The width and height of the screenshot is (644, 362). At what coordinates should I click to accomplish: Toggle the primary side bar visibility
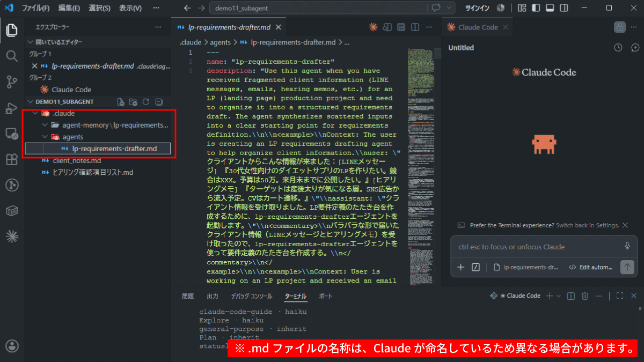535,8
